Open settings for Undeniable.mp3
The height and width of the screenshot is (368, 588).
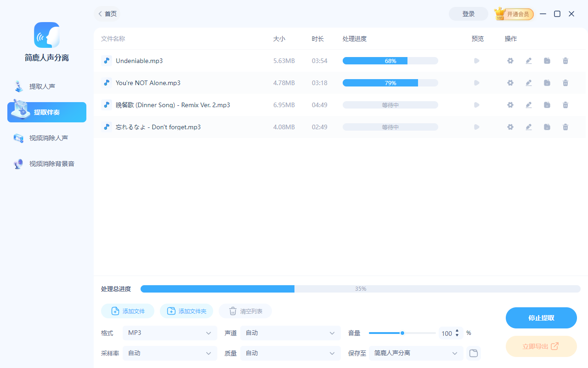[510, 61]
